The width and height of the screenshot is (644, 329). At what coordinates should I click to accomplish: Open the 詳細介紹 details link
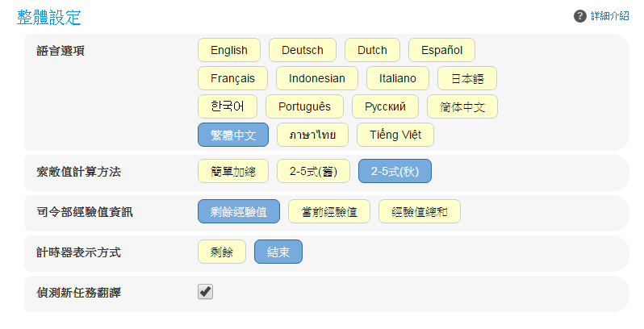click(x=609, y=16)
